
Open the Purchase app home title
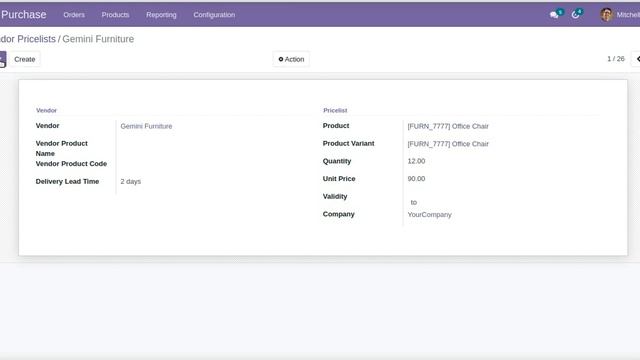coord(23,15)
